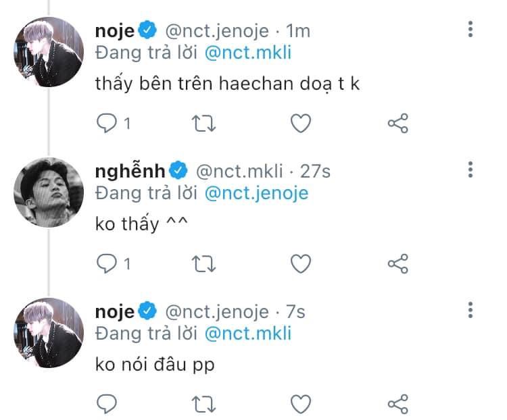Open the @nct.jenoje mention in nghễnh's reply
The width and height of the screenshot is (507, 420).
click(x=256, y=193)
